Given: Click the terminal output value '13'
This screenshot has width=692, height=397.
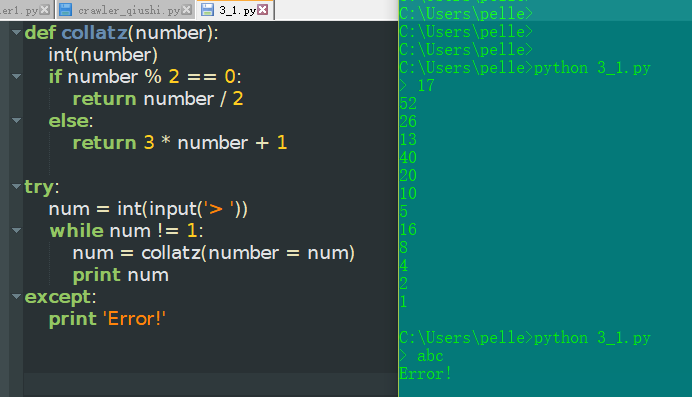Looking at the screenshot, I should (x=408, y=140).
